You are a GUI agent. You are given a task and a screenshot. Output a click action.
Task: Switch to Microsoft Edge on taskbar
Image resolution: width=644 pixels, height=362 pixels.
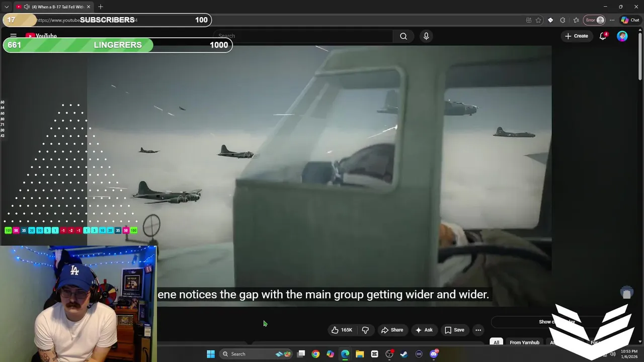point(345,354)
